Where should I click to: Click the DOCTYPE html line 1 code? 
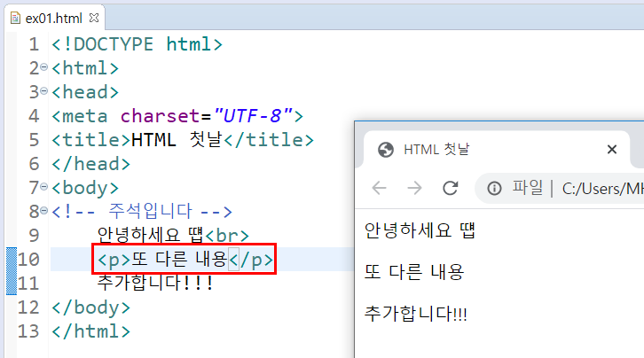(137, 44)
